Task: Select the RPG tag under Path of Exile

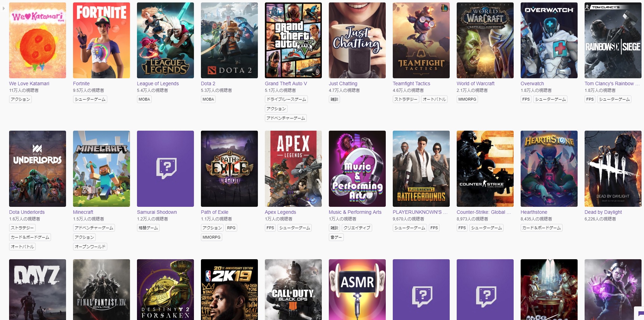Action: tap(231, 228)
